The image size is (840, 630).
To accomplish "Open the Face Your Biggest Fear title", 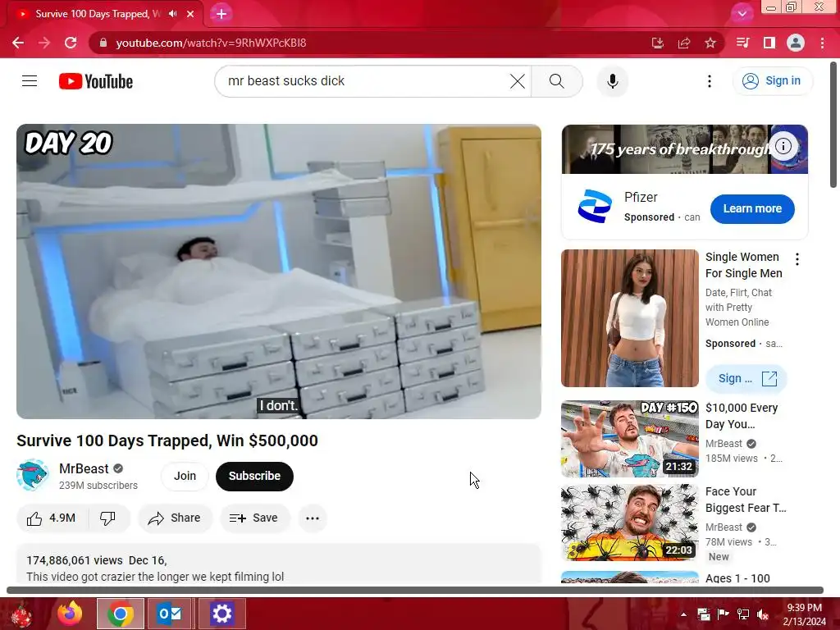I will click(746, 500).
